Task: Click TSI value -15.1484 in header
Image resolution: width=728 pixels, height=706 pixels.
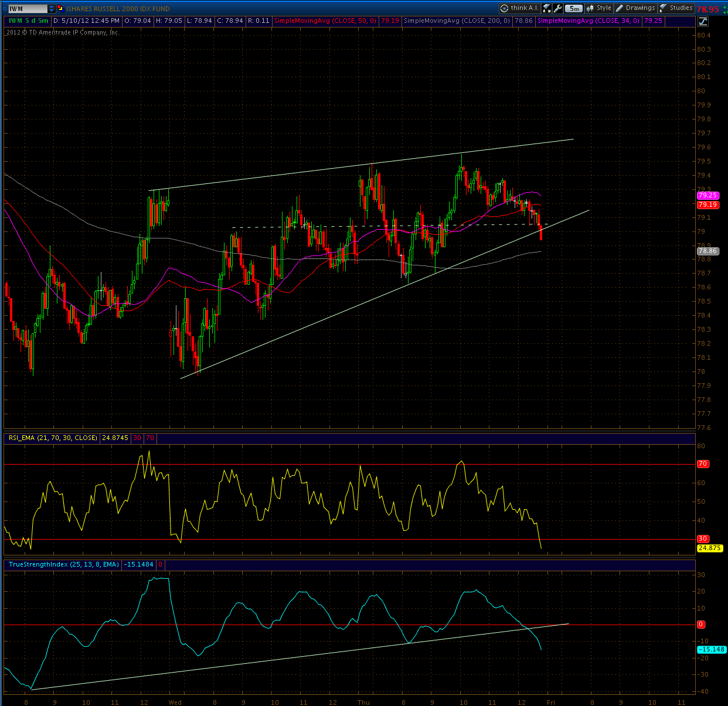Action: (x=139, y=564)
